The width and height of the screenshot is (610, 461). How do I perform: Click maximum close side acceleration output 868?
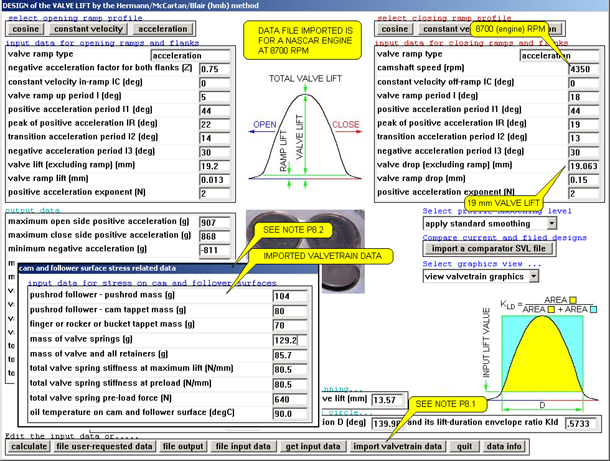(x=215, y=236)
